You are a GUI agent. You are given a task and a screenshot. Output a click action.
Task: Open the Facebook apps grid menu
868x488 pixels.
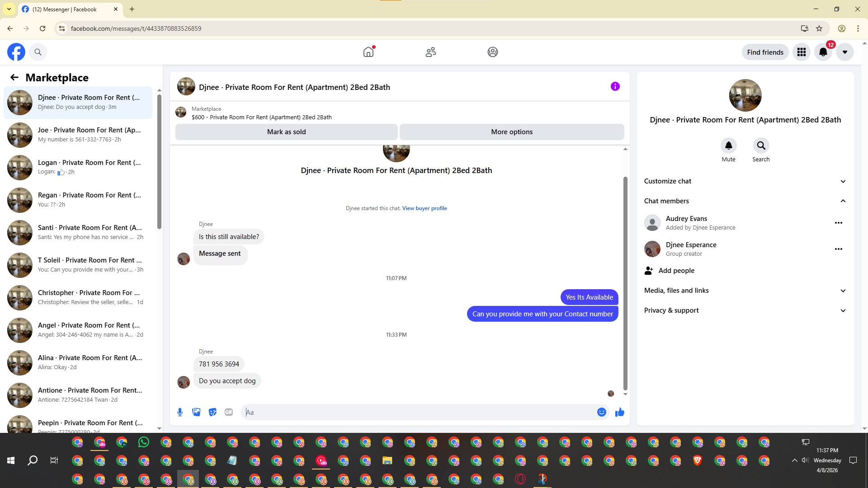click(x=801, y=52)
